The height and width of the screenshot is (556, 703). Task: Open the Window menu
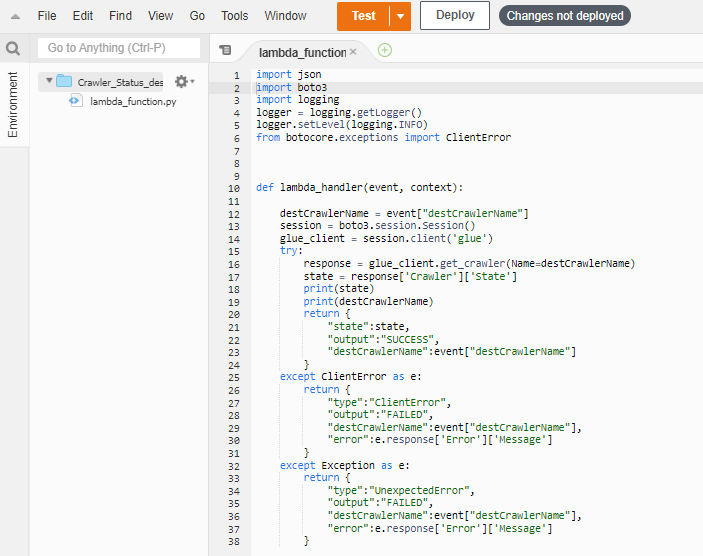point(285,16)
